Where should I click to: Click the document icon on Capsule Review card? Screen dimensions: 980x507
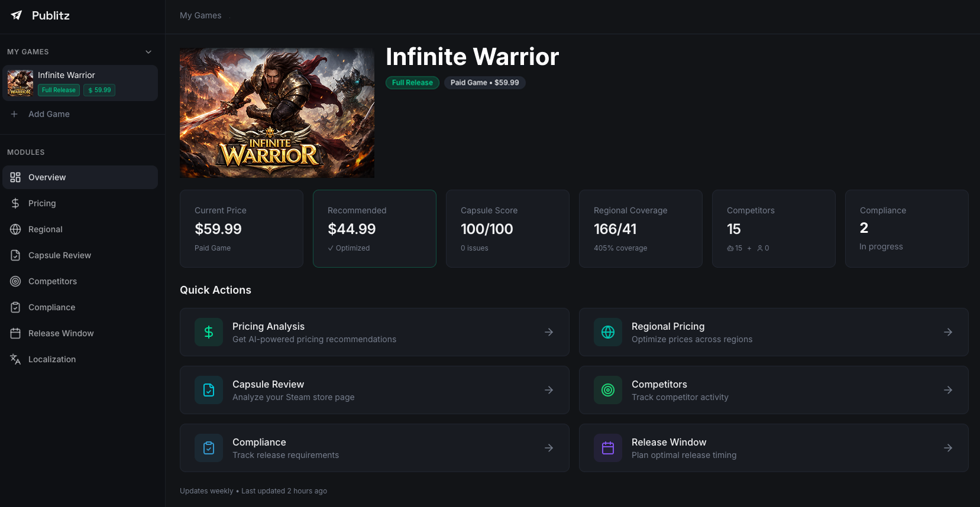pos(209,390)
